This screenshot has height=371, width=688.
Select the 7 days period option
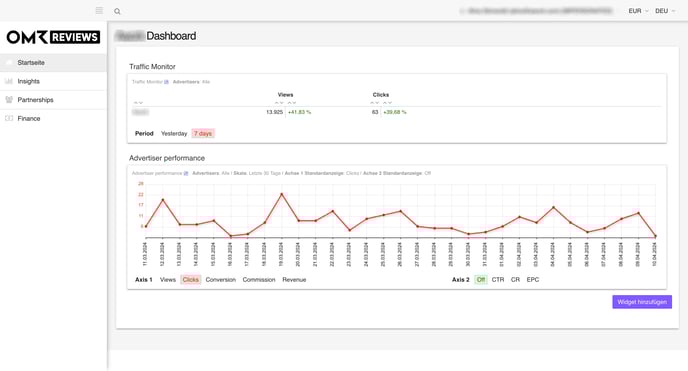pyautogui.click(x=203, y=133)
